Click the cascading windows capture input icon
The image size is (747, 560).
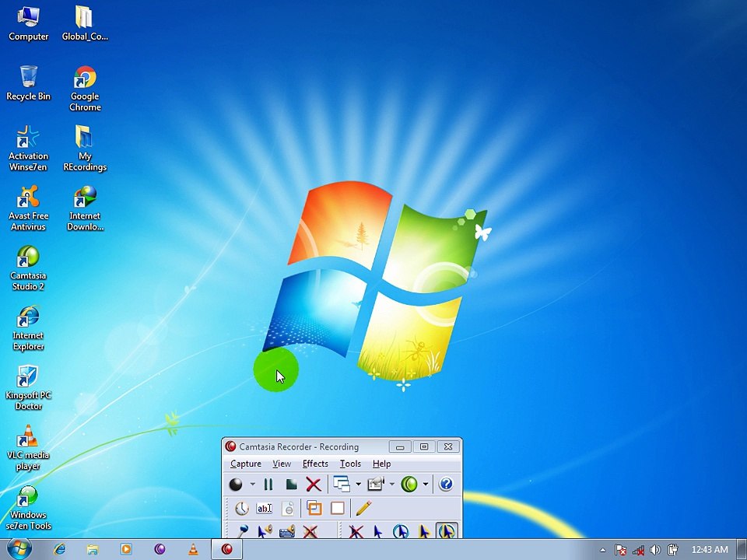tap(342, 484)
